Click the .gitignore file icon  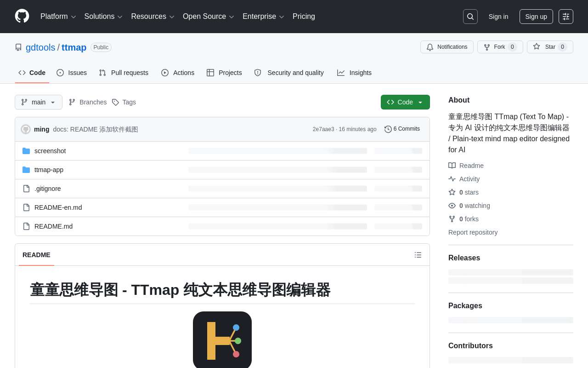pyautogui.click(x=26, y=189)
